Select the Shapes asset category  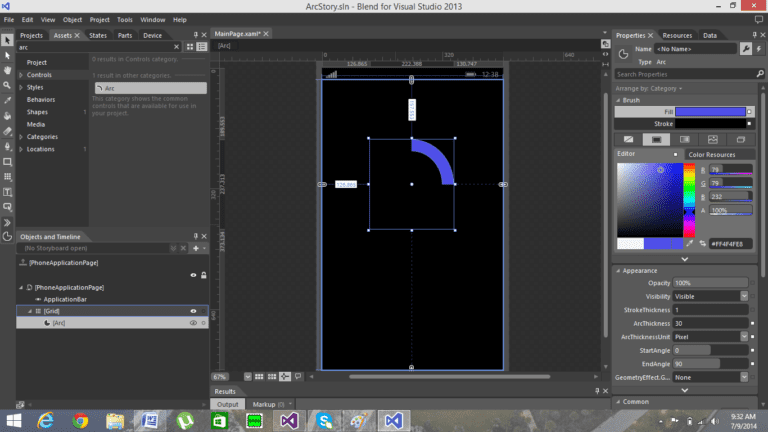[x=36, y=112]
